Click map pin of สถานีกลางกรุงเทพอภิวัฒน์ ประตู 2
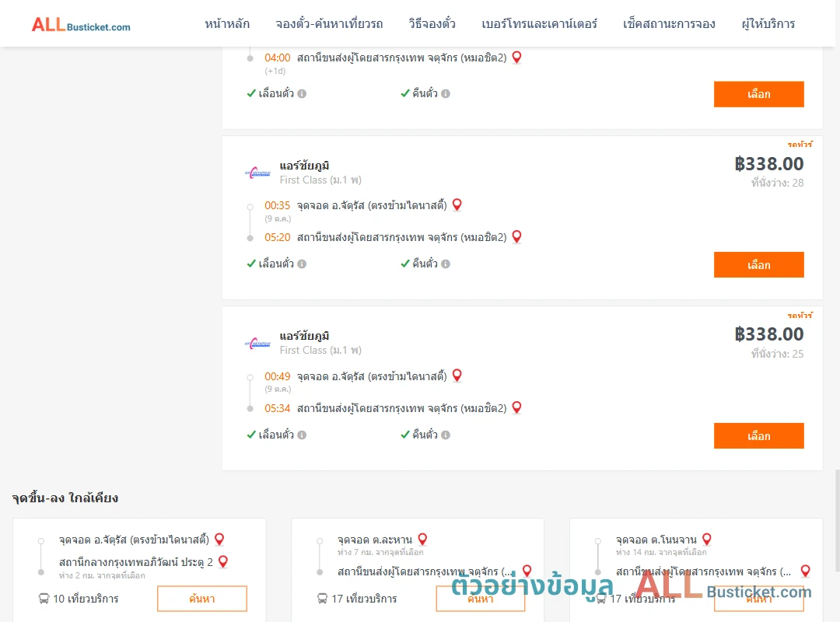 pos(223,562)
